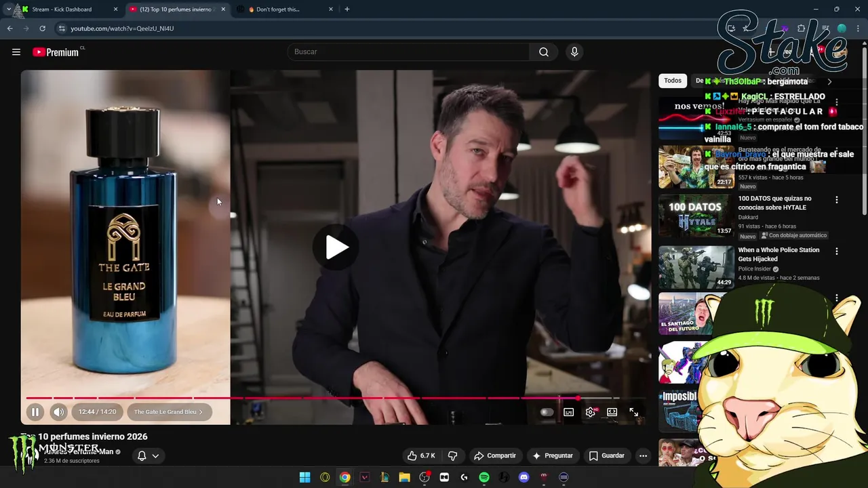Open the YouTube hamburger guide menu

pos(16,52)
